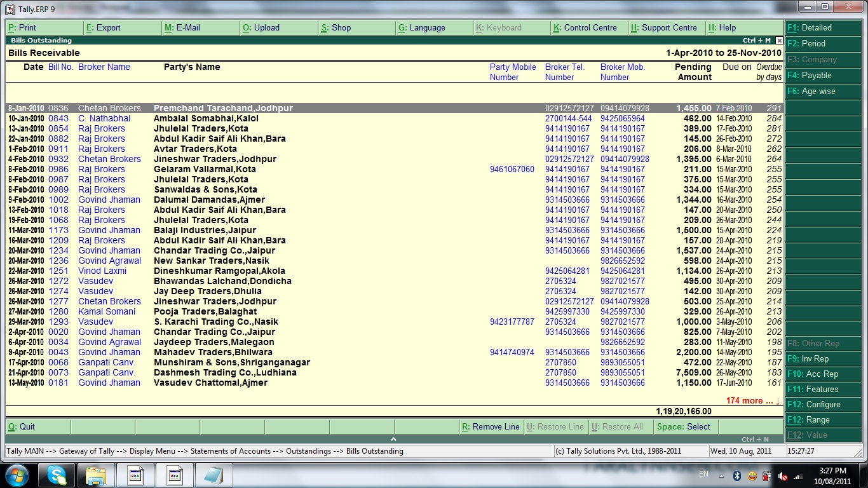Screen dimensions: 868x488
Task: Open Skype from the taskbar
Action: [56, 475]
